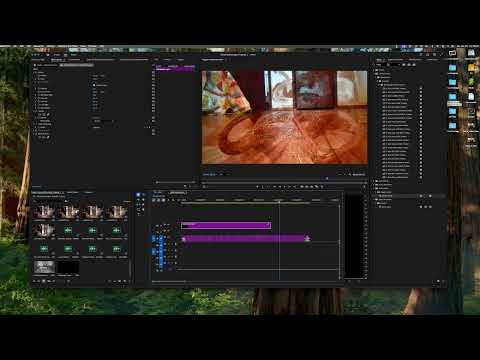This screenshot has width=480, height=360.
Task: Switch Project panel to Freeform View
Action: [49, 281]
